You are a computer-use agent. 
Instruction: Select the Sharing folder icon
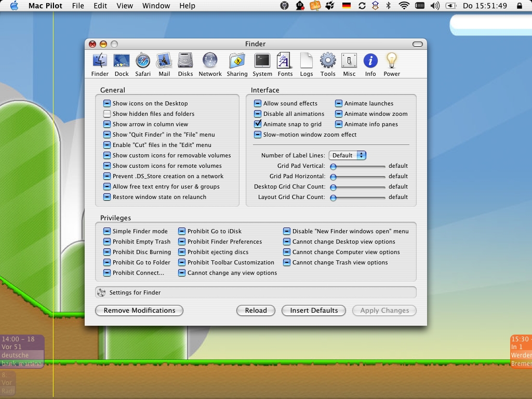click(x=237, y=64)
